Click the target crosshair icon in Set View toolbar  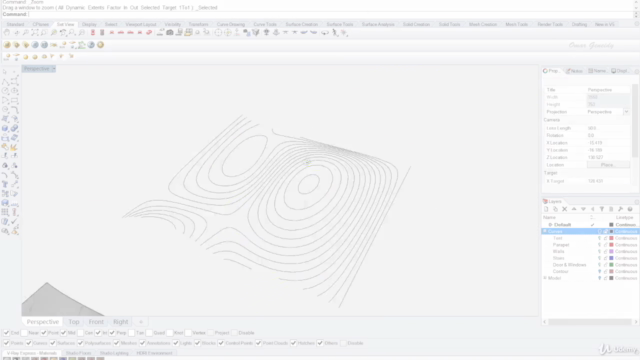[x=218, y=33]
